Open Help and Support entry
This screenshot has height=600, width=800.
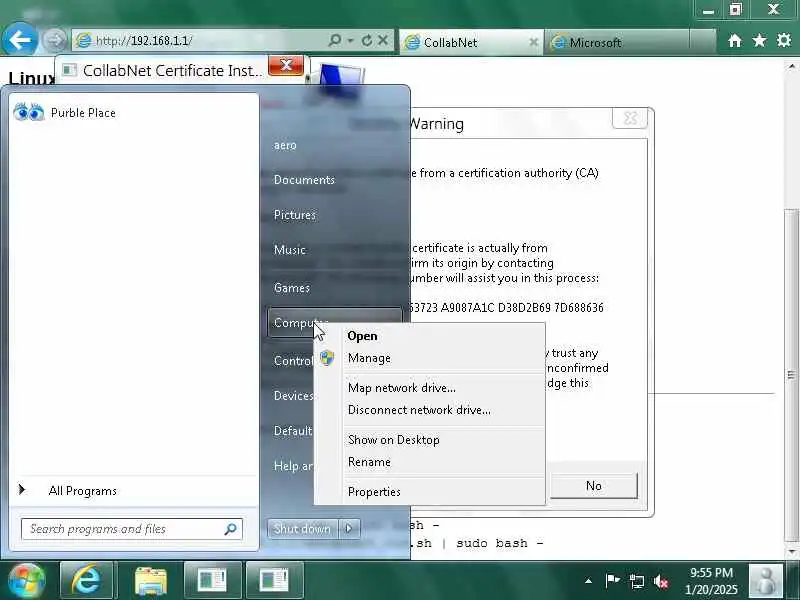point(292,466)
